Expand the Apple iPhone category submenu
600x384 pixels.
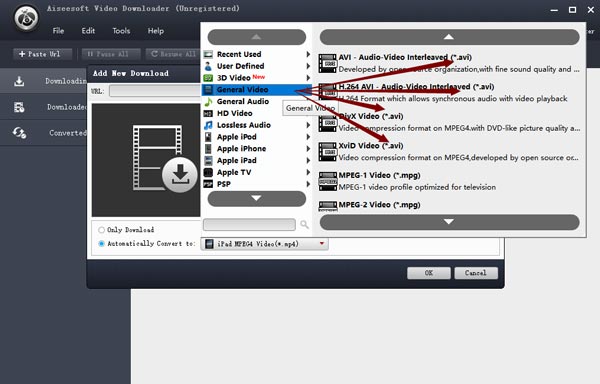point(308,149)
